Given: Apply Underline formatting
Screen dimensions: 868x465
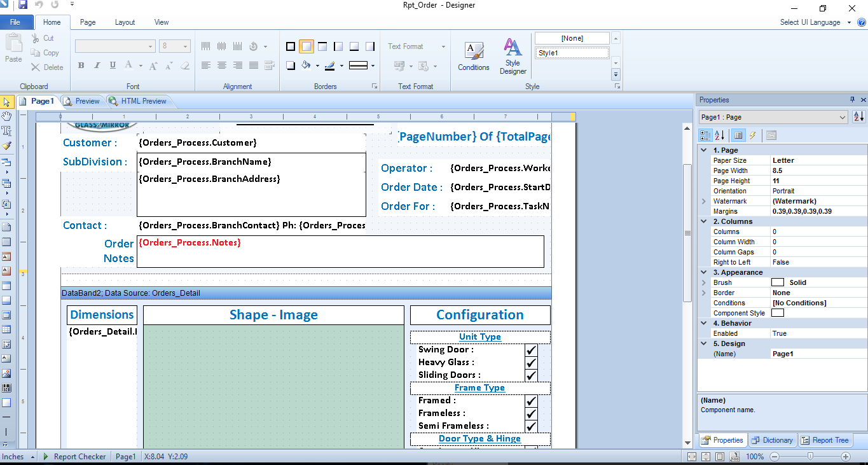Looking at the screenshot, I should click(113, 66).
